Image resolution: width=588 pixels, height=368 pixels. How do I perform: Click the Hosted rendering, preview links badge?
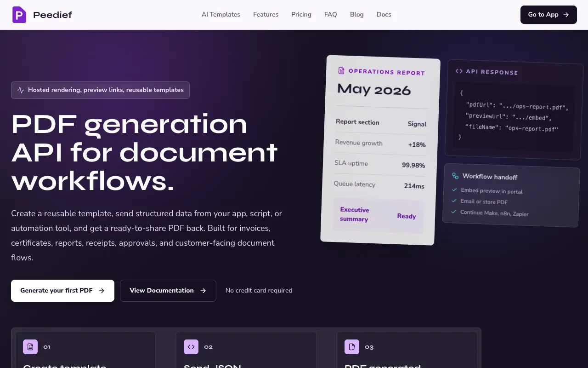[x=100, y=90]
